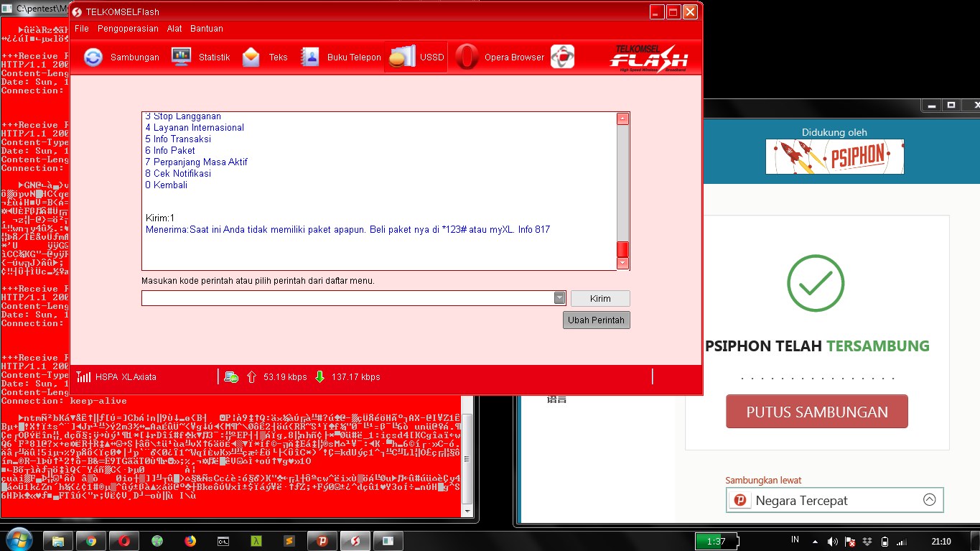The height and width of the screenshot is (551, 980).
Task: Click the Windows Start button
Action: [19, 540]
